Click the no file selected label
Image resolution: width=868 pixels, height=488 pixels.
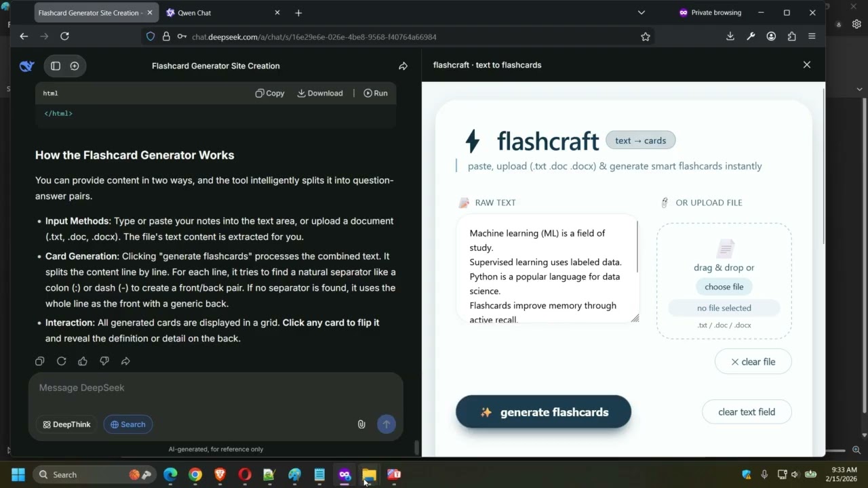[724, 308]
